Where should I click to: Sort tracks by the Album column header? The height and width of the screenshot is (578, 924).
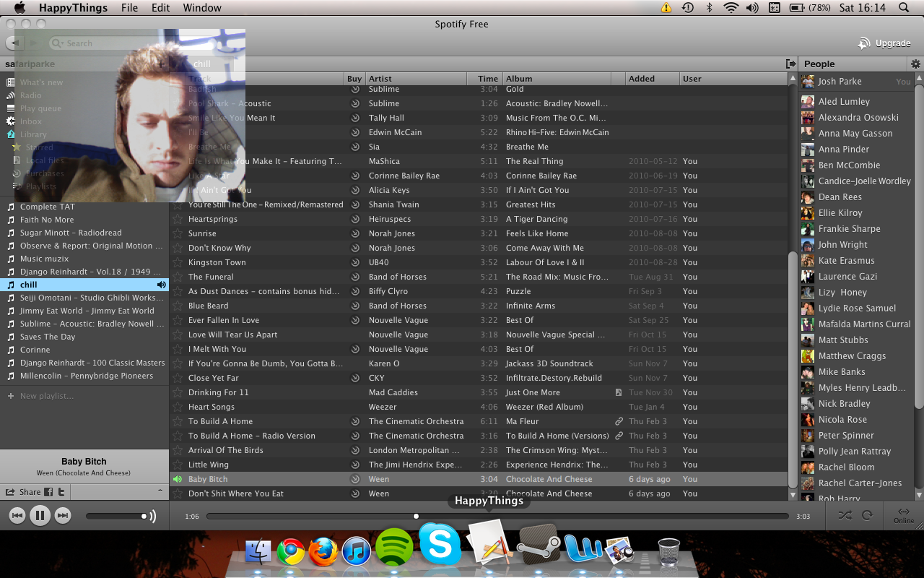click(x=519, y=79)
